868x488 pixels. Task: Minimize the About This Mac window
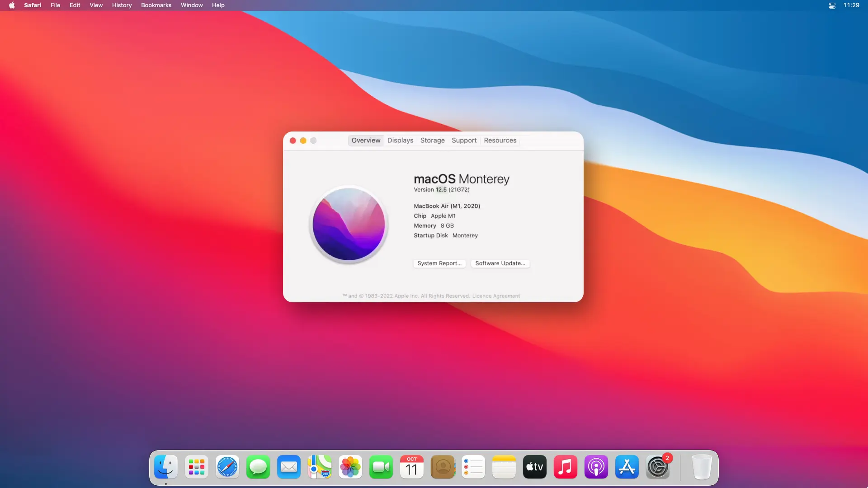coord(303,141)
